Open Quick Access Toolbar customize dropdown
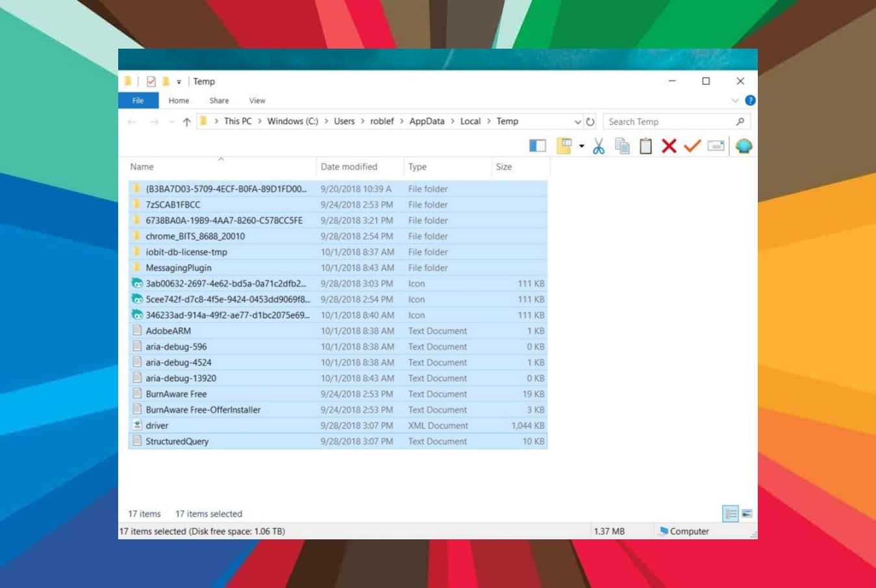The height and width of the screenshot is (588, 876). pos(179,82)
